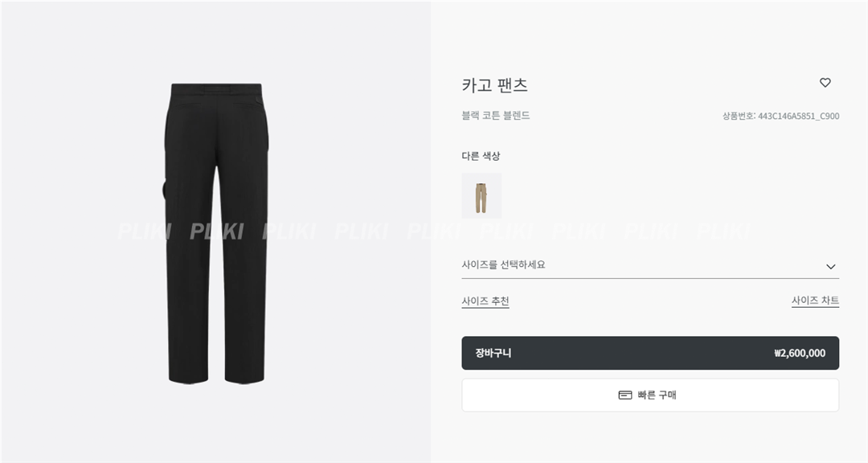Click the 다른 색상 section label
This screenshot has height=463, width=868.
481,156
